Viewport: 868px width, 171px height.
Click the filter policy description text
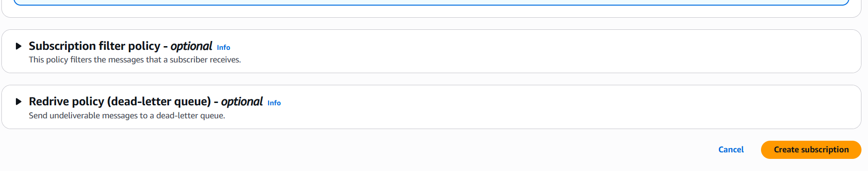pos(135,60)
